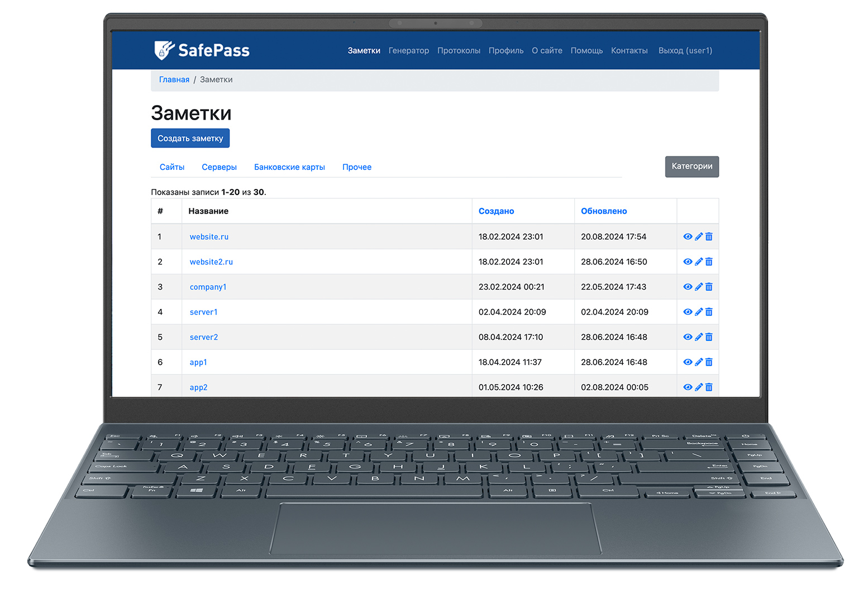View the website.ru note via eye icon
This screenshot has width=868, height=593.
(x=688, y=237)
